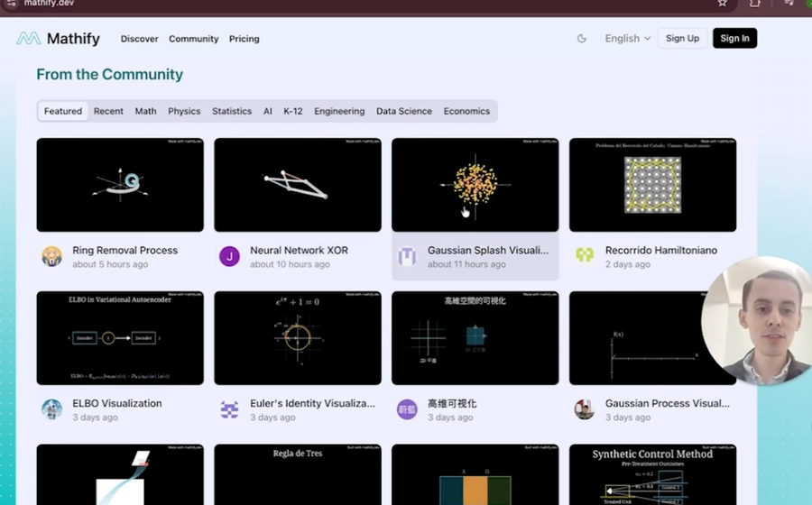Switch to the AI tab
Screen dimensions: 812x505
point(268,111)
